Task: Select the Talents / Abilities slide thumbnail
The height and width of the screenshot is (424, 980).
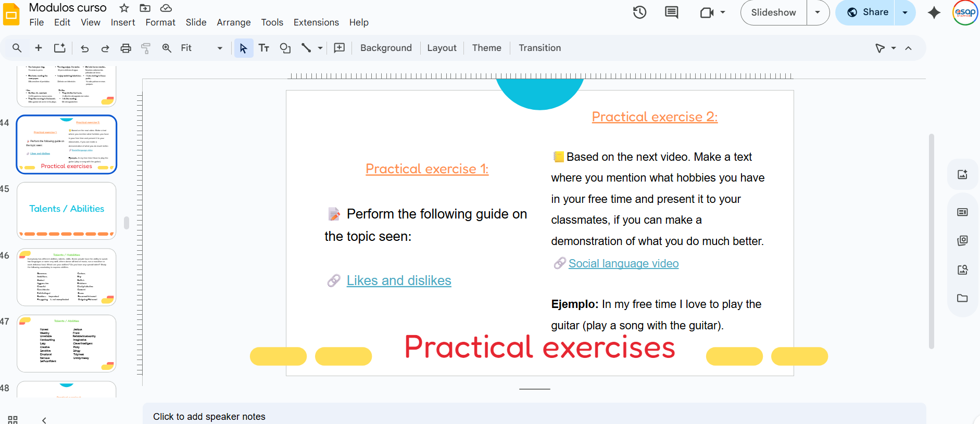Action: pyautogui.click(x=67, y=210)
